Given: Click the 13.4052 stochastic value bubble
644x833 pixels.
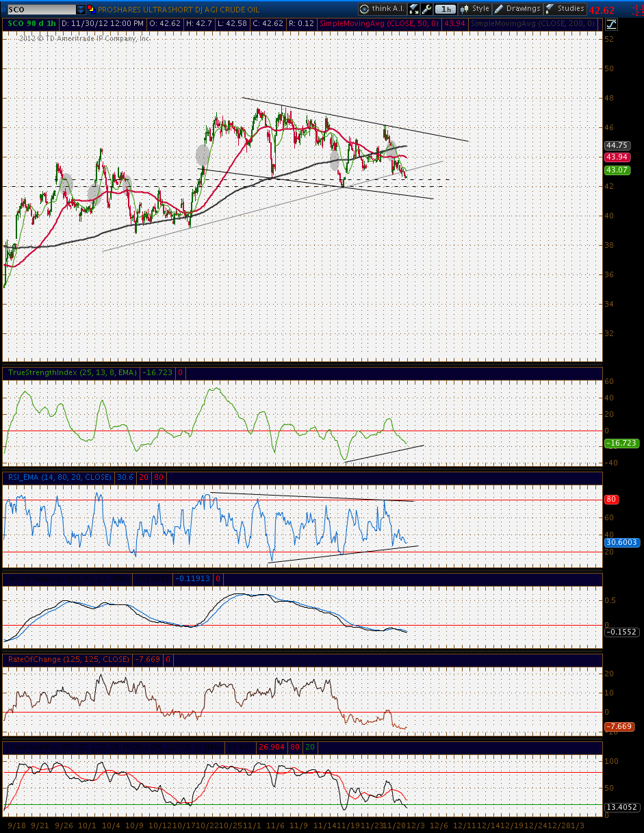Looking at the screenshot, I should (621, 807).
